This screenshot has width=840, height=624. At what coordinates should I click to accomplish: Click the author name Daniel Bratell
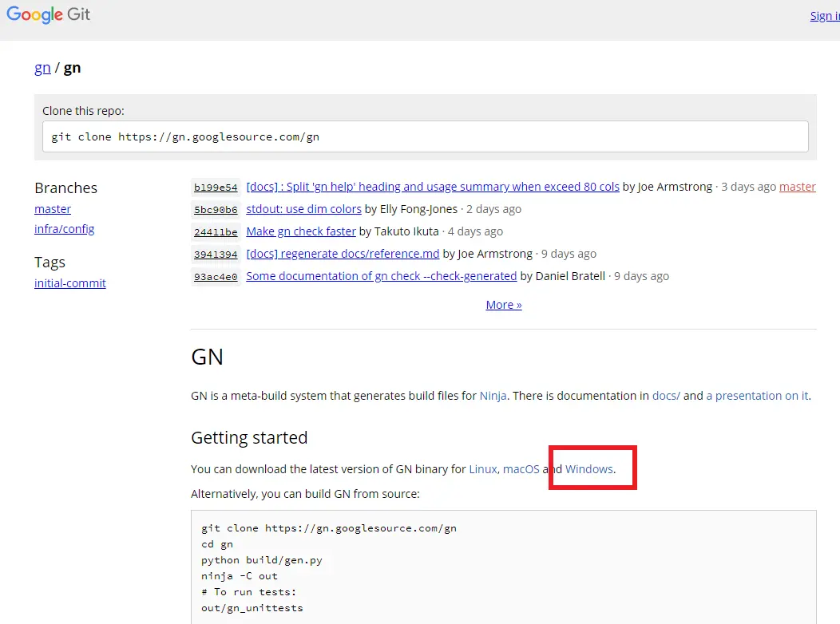click(x=571, y=276)
